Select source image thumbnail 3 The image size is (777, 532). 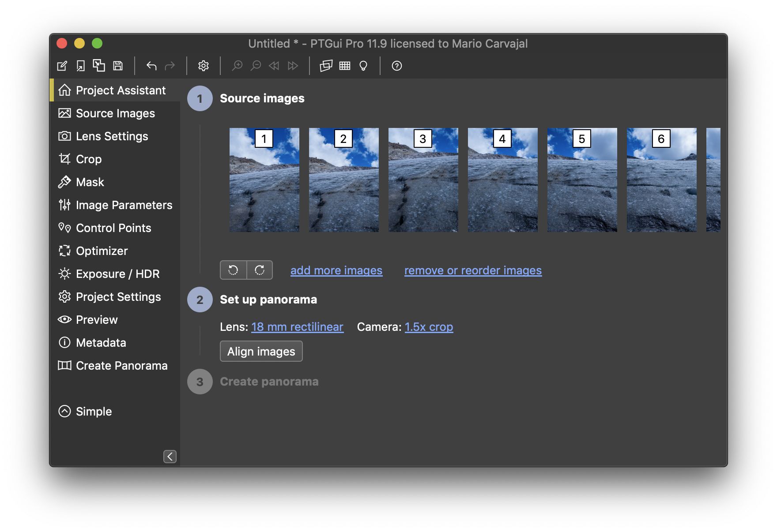coord(423,180)
